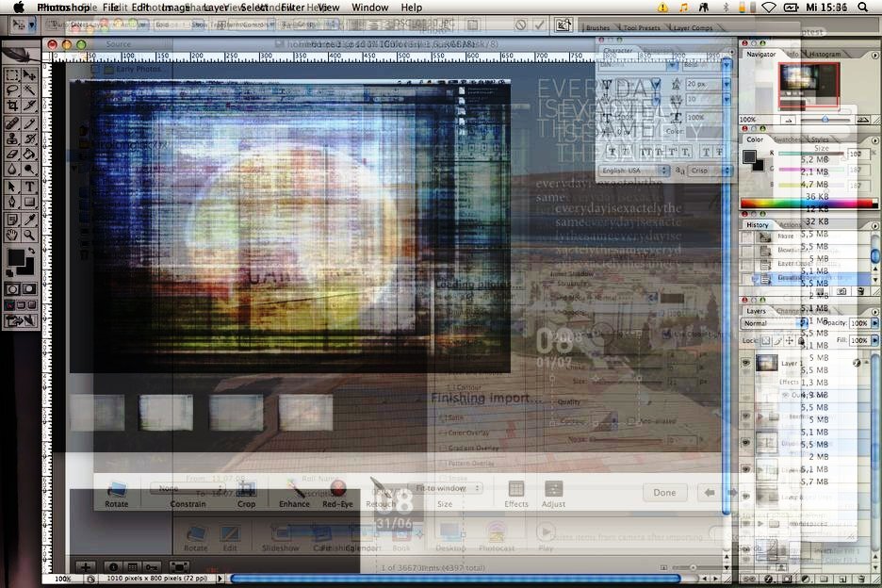
Task: Select the Clone Stamp tool
Action: pos(12,139)
